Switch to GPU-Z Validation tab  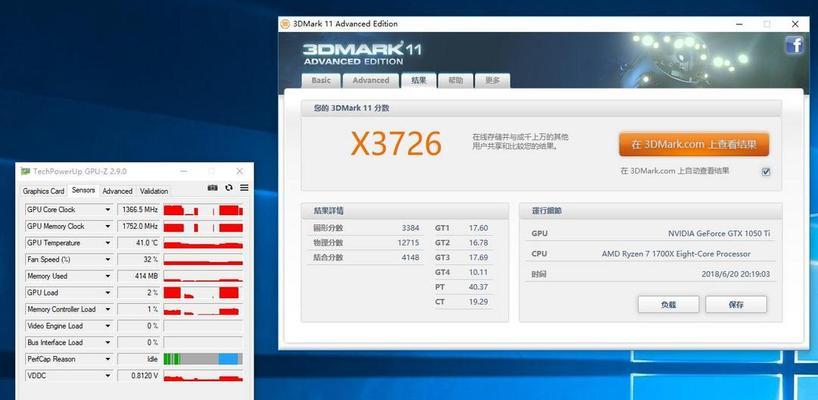[154, 191]
